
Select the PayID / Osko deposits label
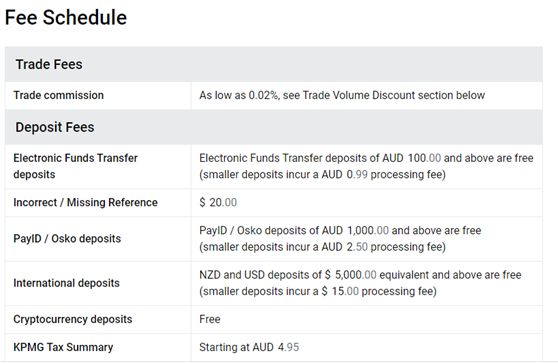tap(67, 239)
